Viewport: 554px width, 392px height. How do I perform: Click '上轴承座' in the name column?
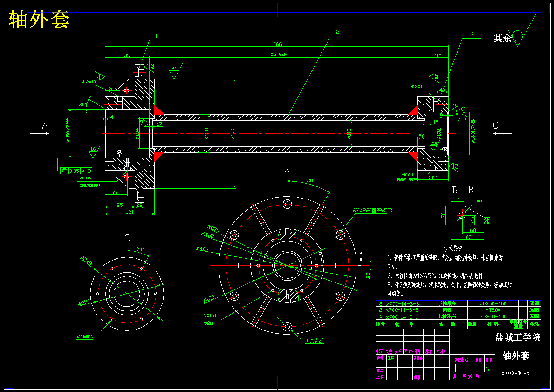[x=447, y=316]
